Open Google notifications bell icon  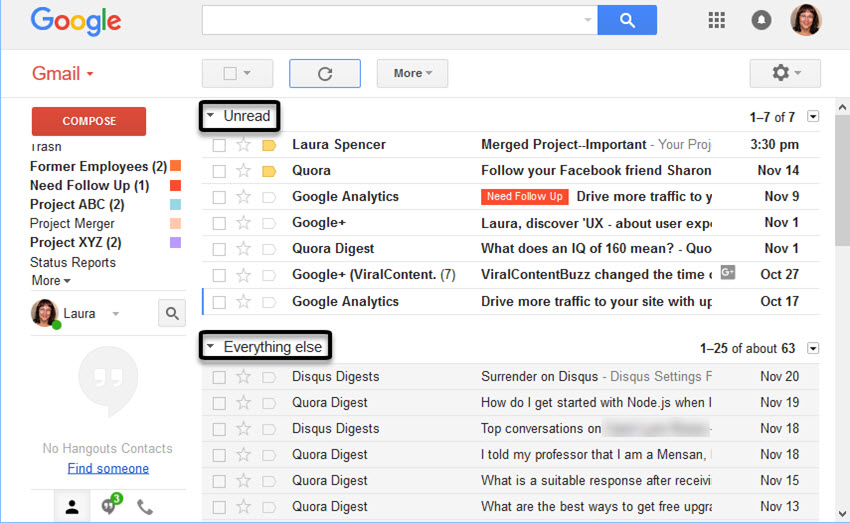pyautogui.click(x=761, y=20)
